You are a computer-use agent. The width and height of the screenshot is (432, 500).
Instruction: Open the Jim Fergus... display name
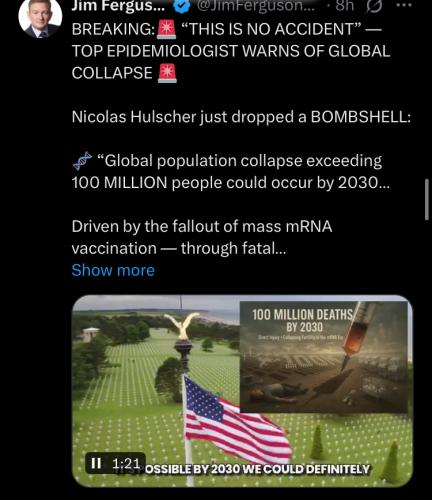118,6
